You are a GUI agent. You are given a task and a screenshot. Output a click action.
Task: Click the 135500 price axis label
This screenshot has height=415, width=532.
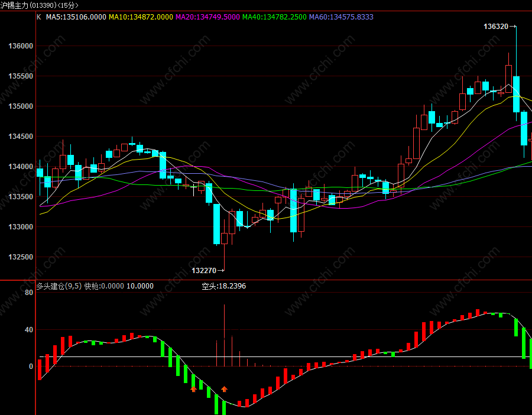21,76
